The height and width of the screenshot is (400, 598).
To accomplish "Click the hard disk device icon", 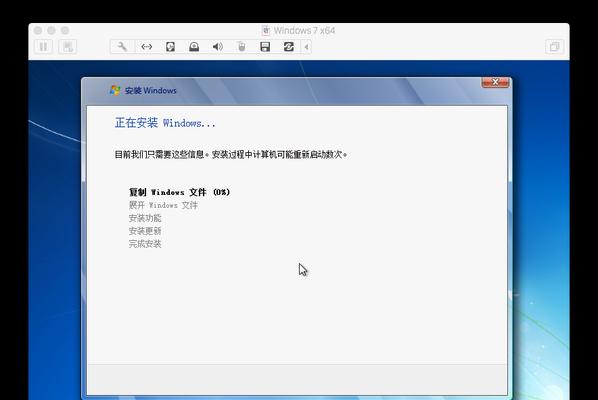I will 170,47.
